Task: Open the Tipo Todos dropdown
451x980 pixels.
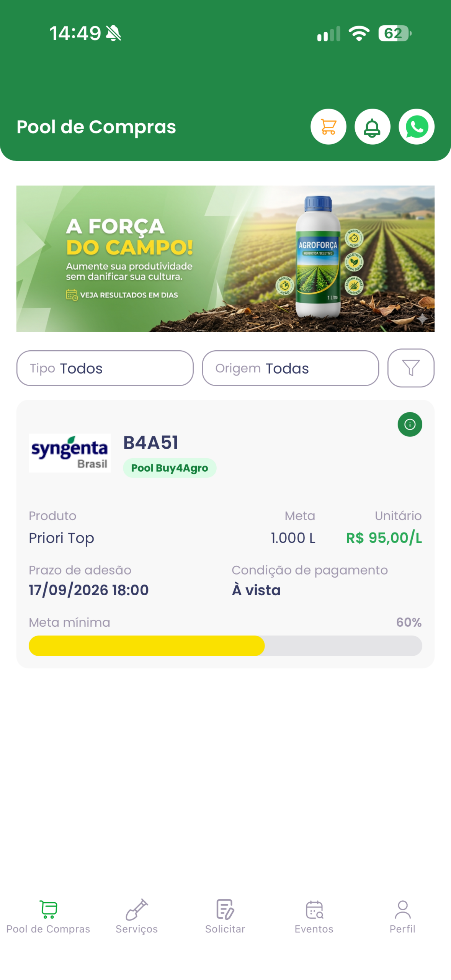Action: pyautogui.click(x=105, y=368)
